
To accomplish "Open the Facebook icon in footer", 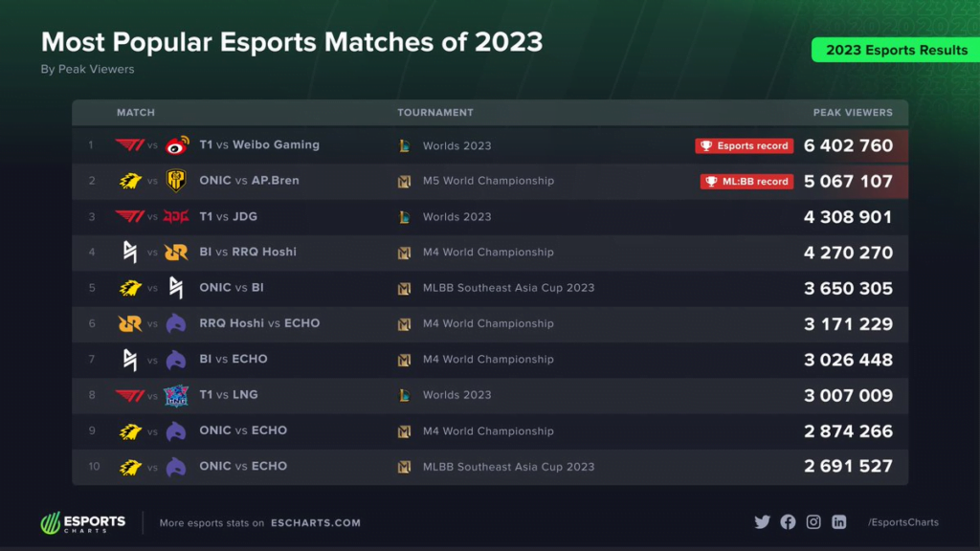I will tap(788, 521).
